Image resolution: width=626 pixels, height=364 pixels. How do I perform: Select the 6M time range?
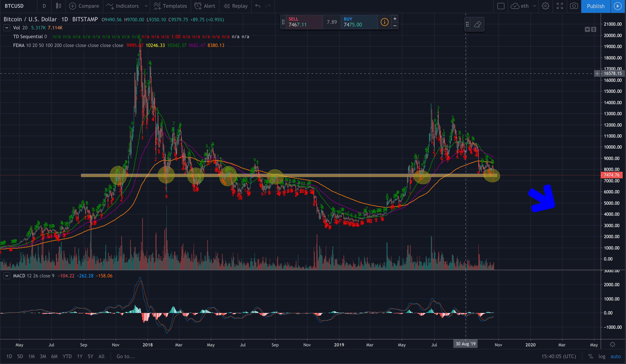coord(54,356)
